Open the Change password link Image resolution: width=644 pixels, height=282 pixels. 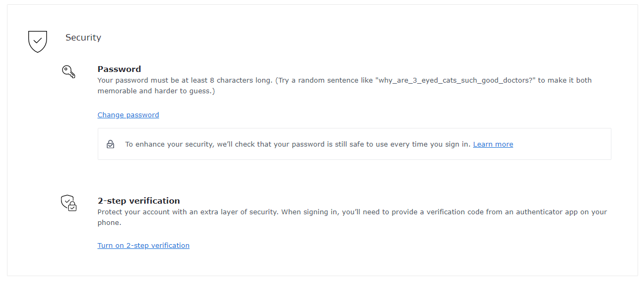click(x=128, y=115)
